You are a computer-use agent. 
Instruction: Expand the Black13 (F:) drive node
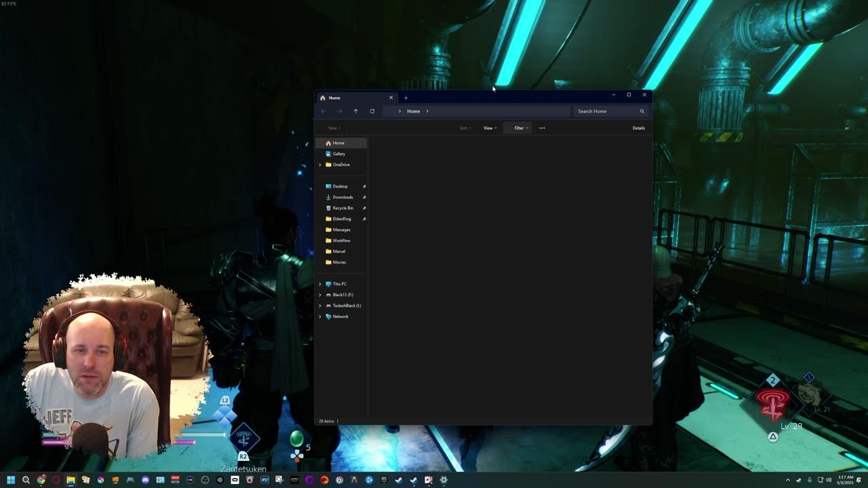(320, 295)
